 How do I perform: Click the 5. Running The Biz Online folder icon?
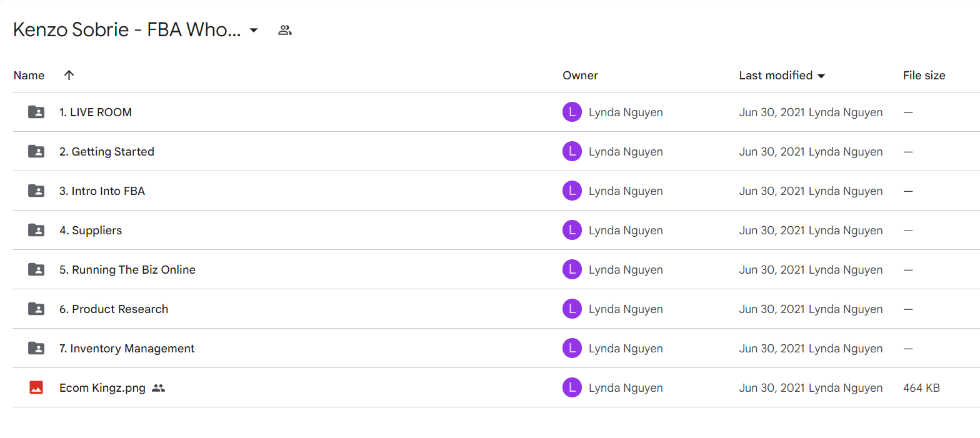[x=36, y=270]
